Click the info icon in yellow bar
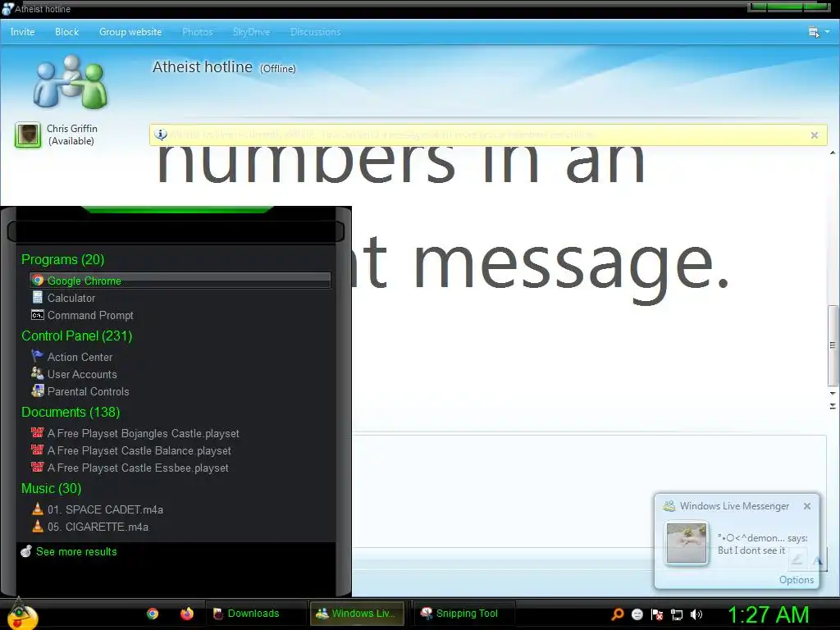 (x=161, y=135)
